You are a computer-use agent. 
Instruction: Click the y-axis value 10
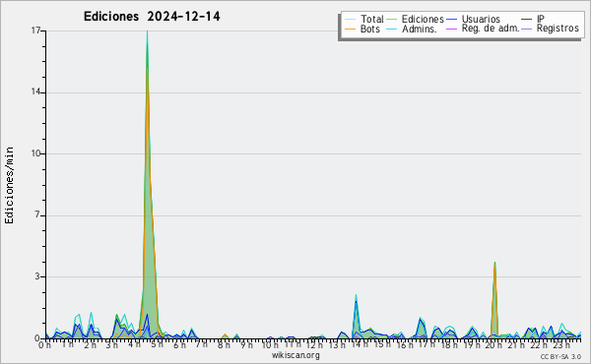tap(35, 153)
